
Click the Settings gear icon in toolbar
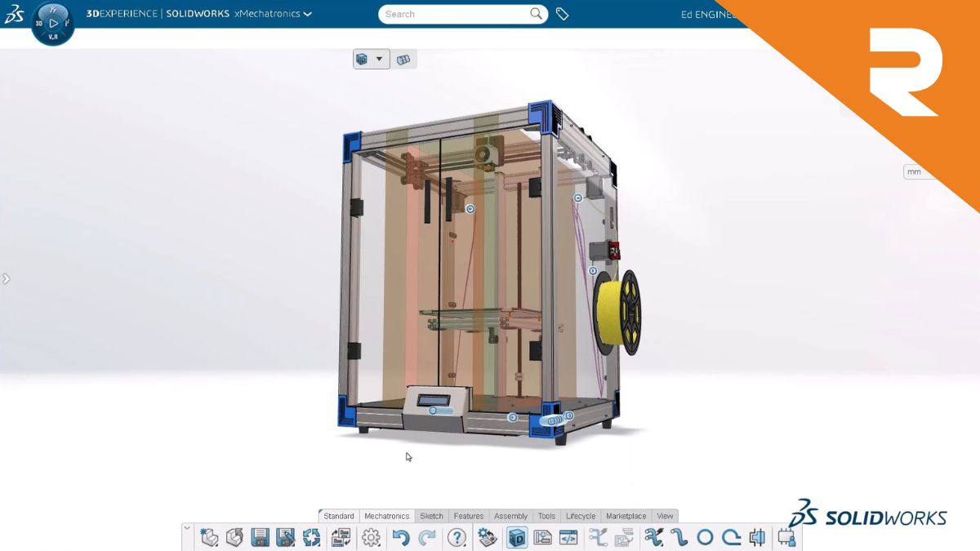(371, 537)
